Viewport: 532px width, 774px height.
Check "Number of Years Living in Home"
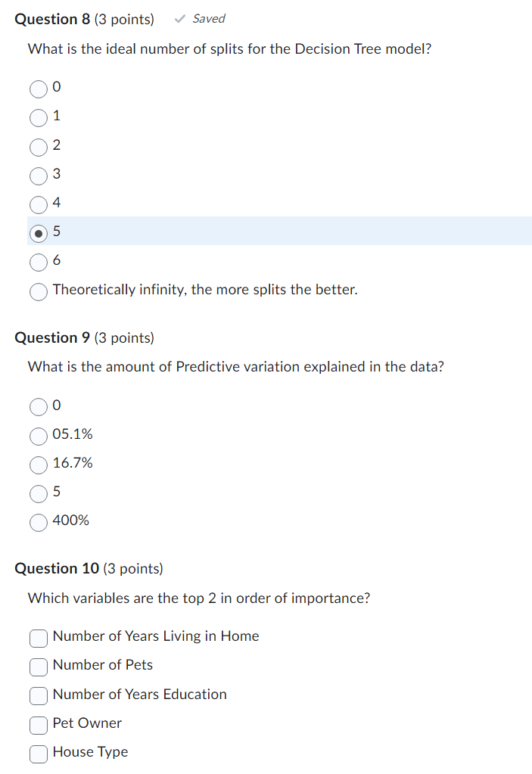pyautogui.click(x=38, y=638)
